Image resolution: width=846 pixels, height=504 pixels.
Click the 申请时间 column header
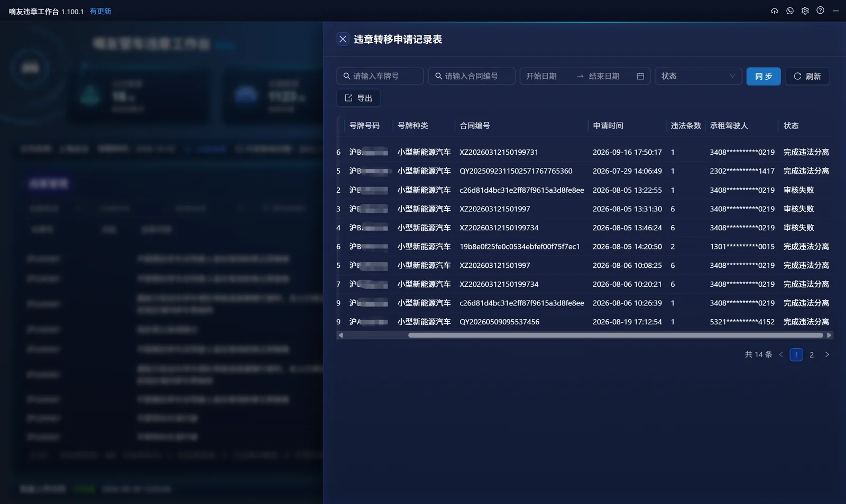tap(608, 126)
